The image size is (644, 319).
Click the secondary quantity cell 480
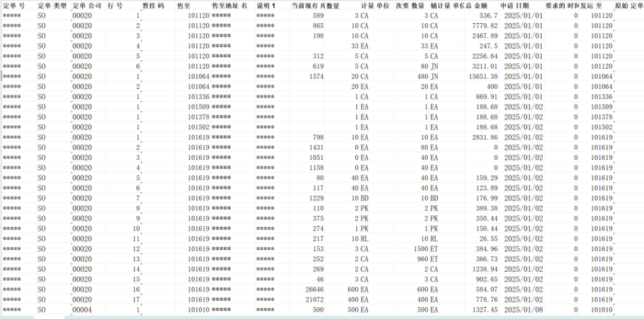pos(423,77)
